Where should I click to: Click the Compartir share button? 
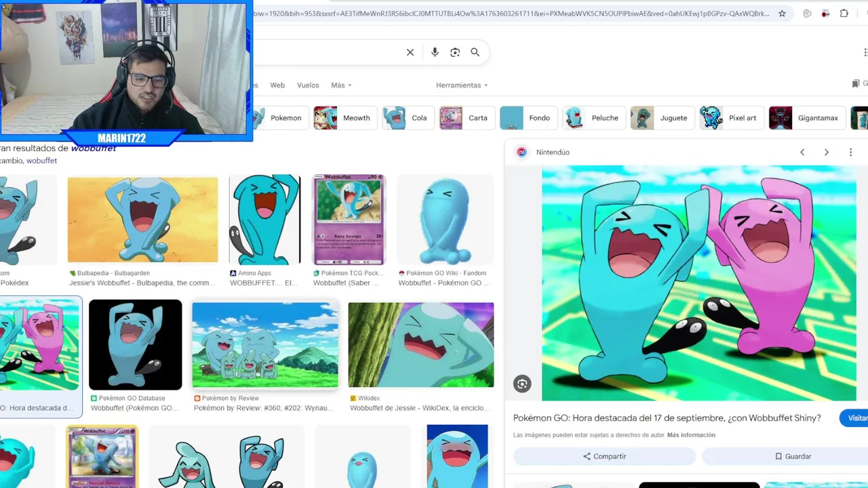pos(604,456)
